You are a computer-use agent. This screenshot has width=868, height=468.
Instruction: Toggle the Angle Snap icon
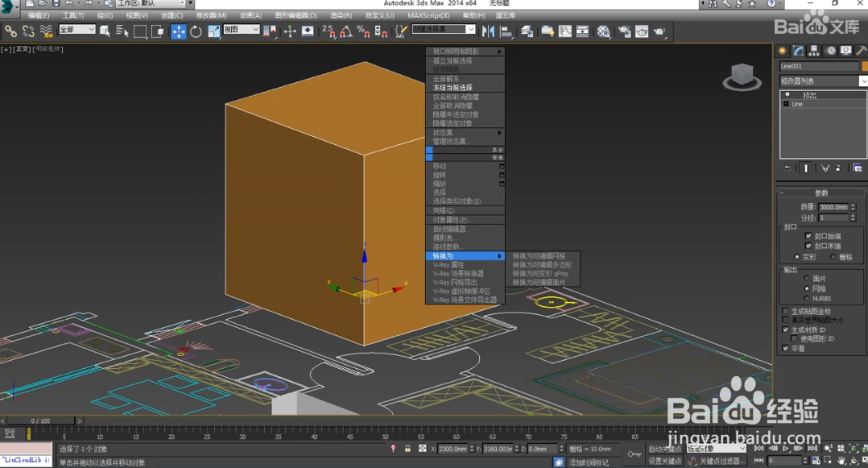click(x=345, y=31)
